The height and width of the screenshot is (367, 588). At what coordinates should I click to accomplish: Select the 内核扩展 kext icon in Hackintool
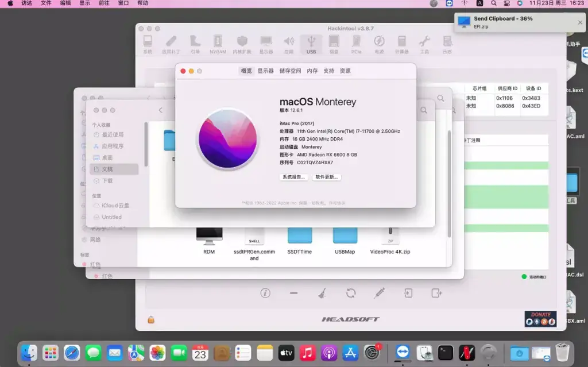[242, 44]
